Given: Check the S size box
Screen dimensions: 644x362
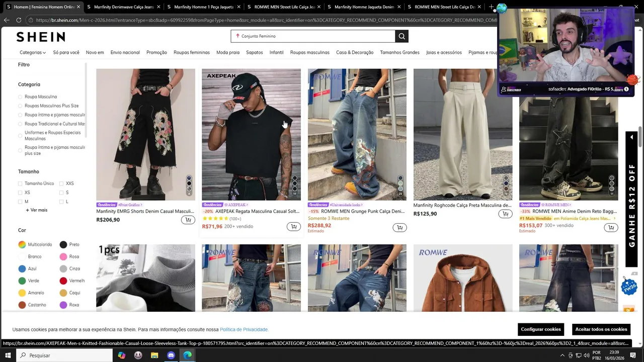Looking at the screenshot, I should pos(61,193).
